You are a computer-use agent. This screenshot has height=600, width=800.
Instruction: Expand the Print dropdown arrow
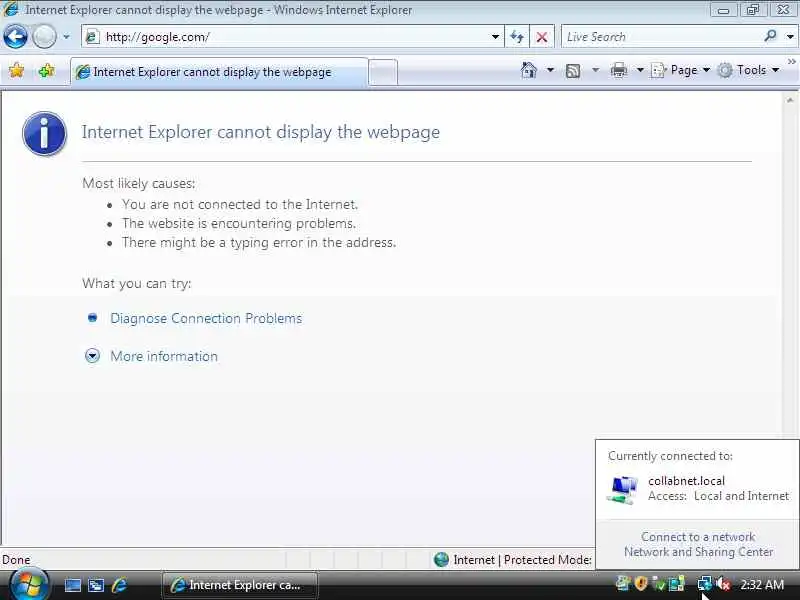640,70
